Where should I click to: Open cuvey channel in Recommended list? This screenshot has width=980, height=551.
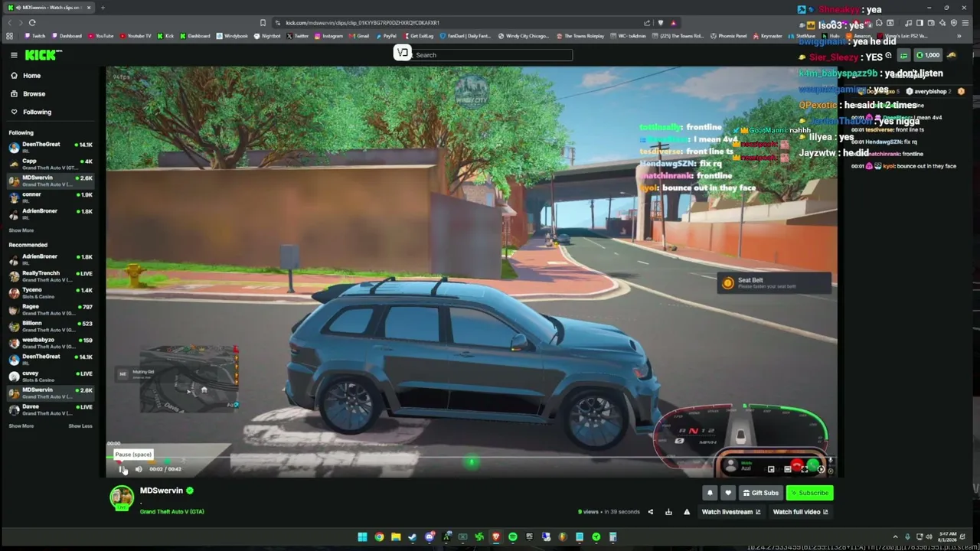click(x=51, y=376)
